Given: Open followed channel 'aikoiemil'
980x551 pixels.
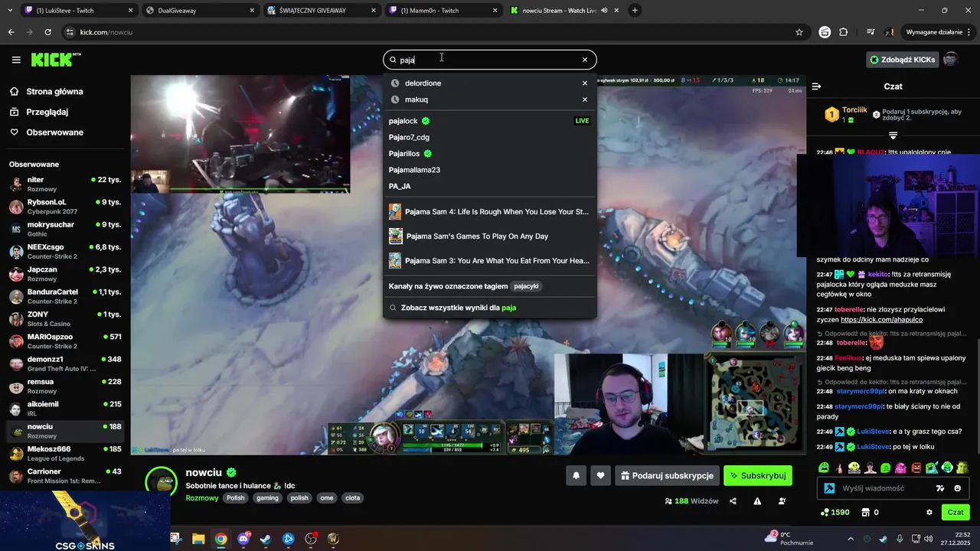Looking at the screenshot, I should click(64, 409).
